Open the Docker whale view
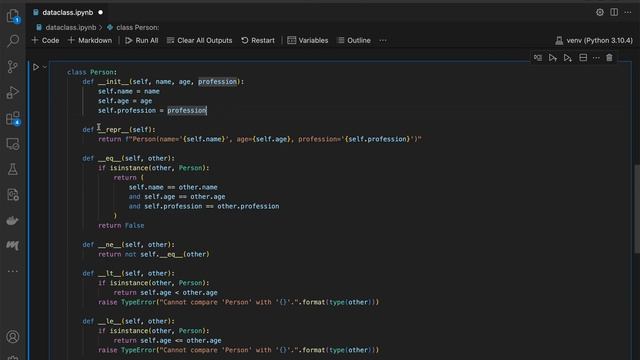Screen dimensions: 640x360 pyautogui.click(x=13, y=221)
